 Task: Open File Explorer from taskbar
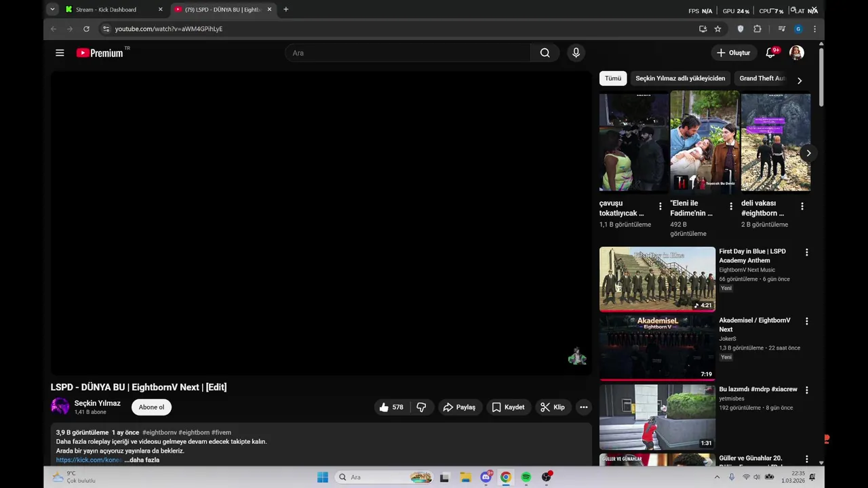465,477
